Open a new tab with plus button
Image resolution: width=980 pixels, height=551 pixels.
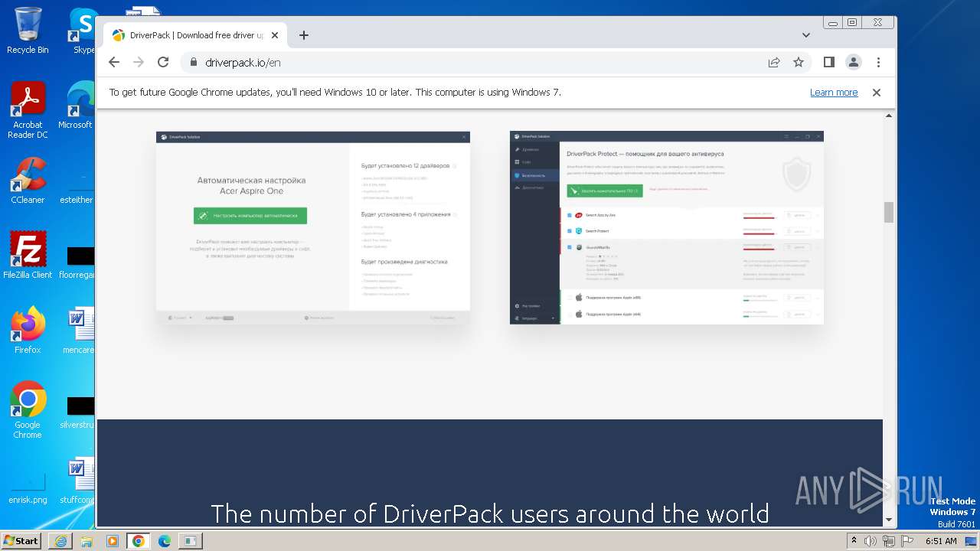pos(304,35)
